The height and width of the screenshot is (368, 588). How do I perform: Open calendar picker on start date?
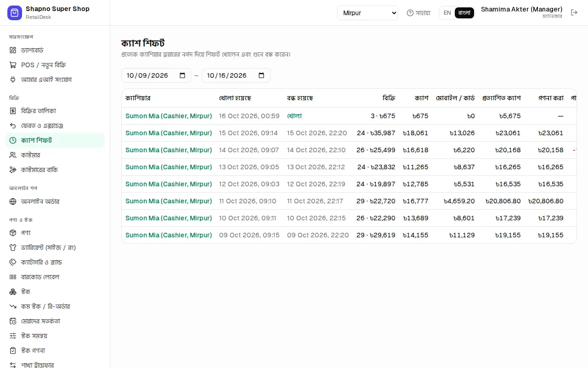(x=182, y=75)
